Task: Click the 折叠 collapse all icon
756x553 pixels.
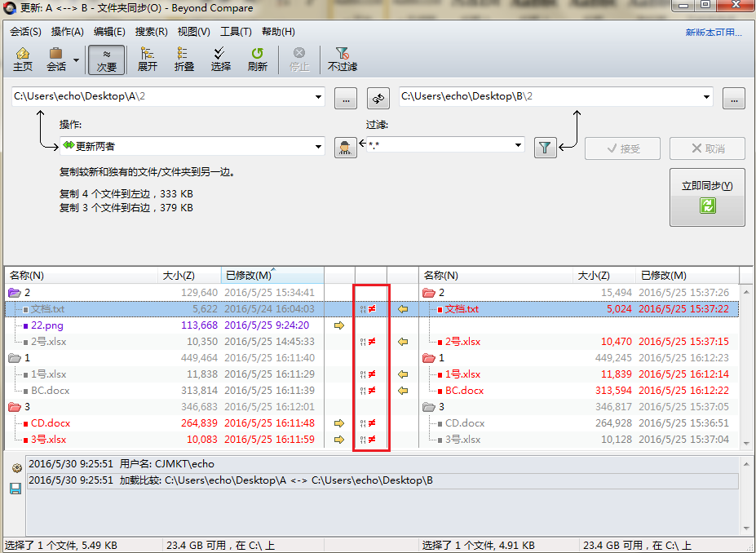Action: click(x=184, y=59)
